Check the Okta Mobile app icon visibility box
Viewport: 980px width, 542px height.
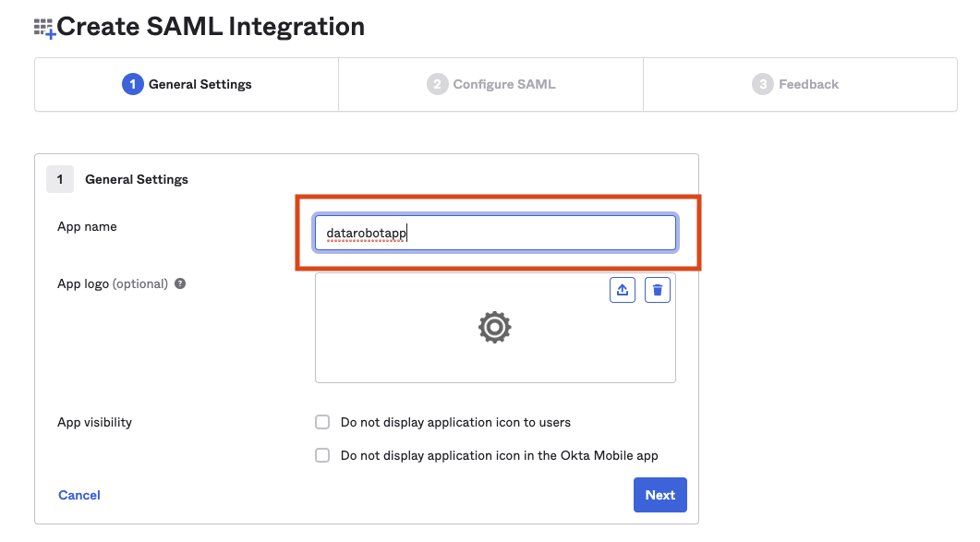[322, 455]
